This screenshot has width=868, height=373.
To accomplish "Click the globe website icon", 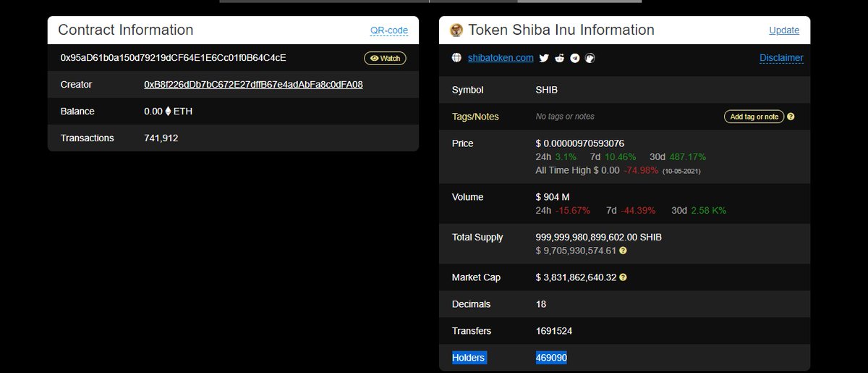I will [456, 58].
